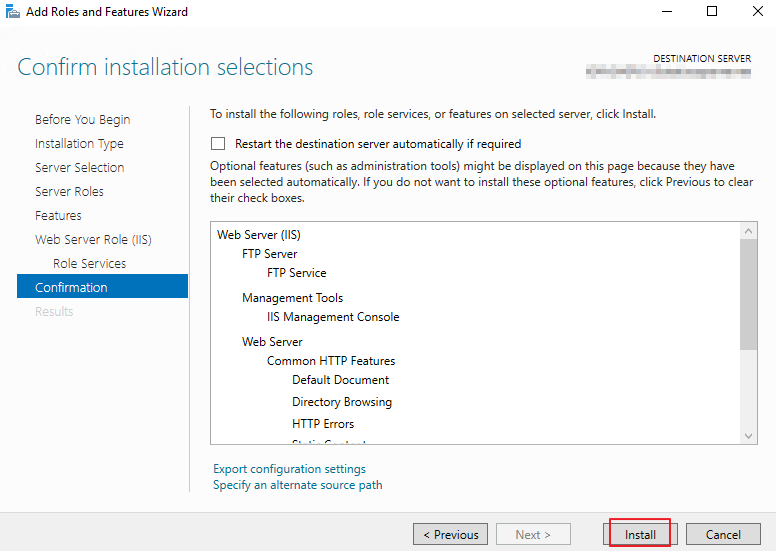This screenshot has height=551, width=776.
Task: Go back with the Previous button
Action: tap(450, 534)
